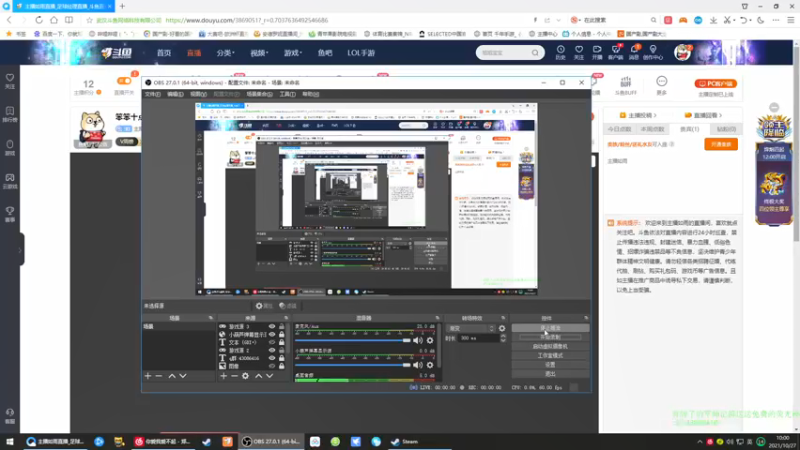Image resolution: width=800 pixels, height=450 pixels.
Task: Click Studio Mode button in OBS
Action: [x=550, y=356]
